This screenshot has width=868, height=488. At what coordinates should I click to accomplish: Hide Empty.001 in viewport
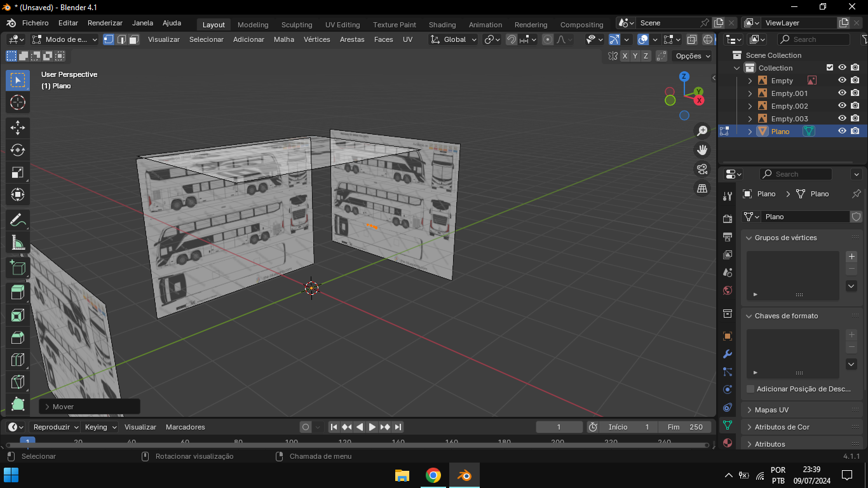point(842,93)
